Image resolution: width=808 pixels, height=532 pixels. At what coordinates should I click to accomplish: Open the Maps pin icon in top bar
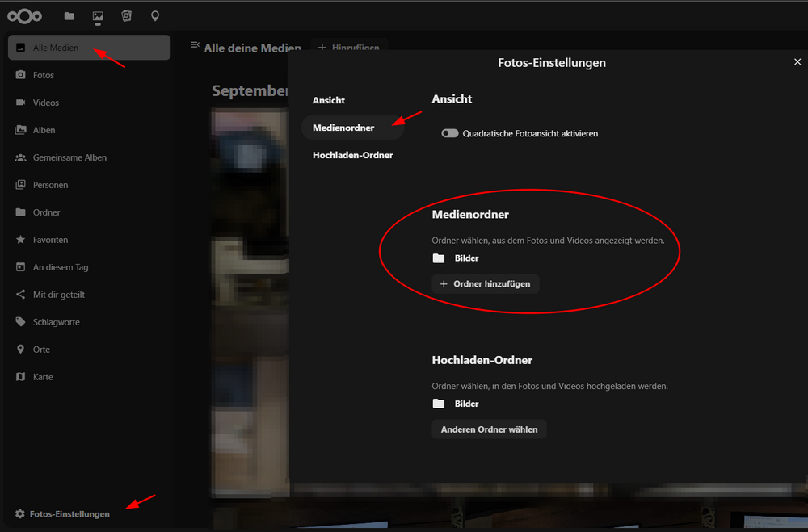154,16
